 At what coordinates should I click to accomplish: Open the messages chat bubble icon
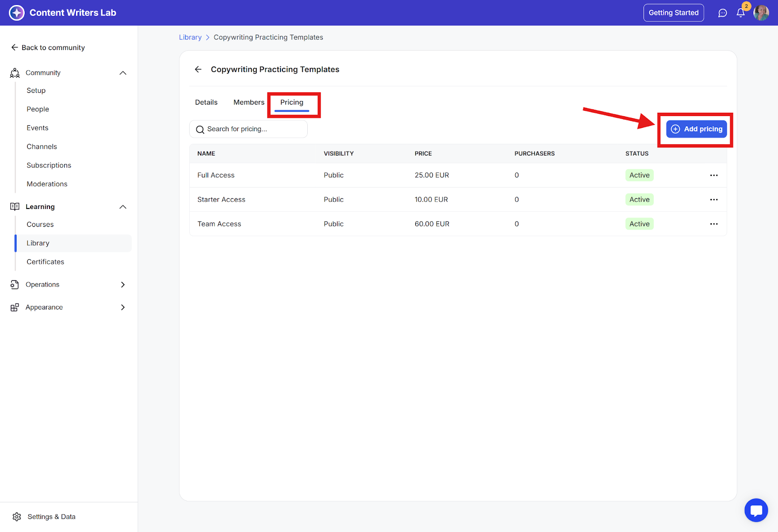tap(723, 13)
